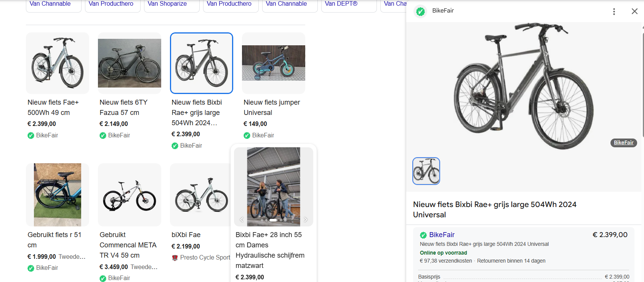The image size is (644, 282).
Task: Open the Nieuw fiets 6TY Fazua product image
Action: [x=130, y=63]
